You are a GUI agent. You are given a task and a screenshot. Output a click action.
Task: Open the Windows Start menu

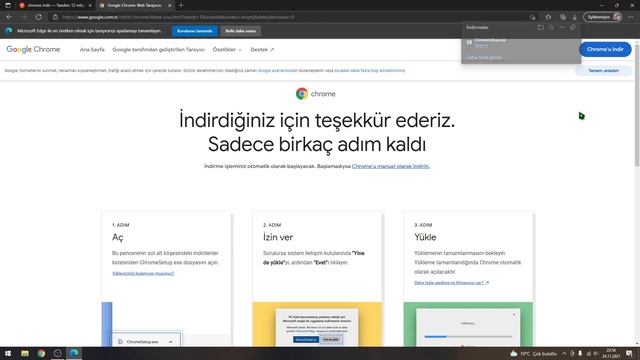pyautogui.click(x=8, y=353)
